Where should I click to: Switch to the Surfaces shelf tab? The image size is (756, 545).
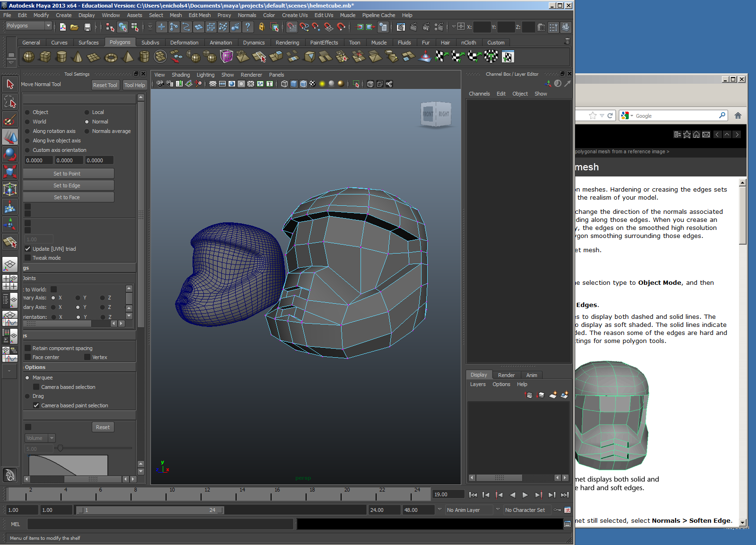click(88, 43)
